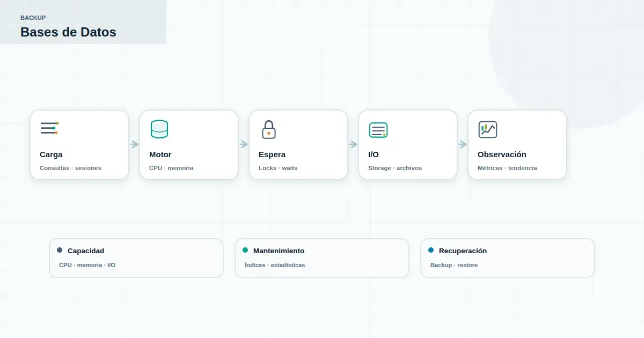Click the 'Locks · waits' text
Image resolution: width=644 pixels, height=338 pixels.
pos(278,168)
